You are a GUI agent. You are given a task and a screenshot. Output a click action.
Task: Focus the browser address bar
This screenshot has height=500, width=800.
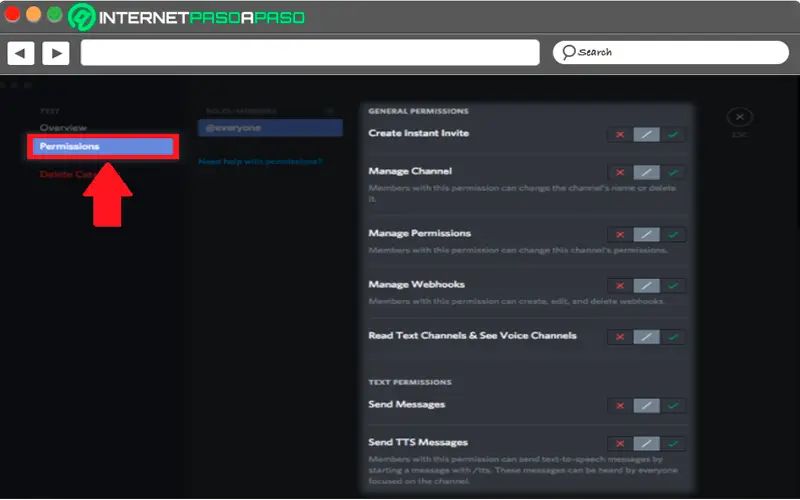tap(310, 53)
